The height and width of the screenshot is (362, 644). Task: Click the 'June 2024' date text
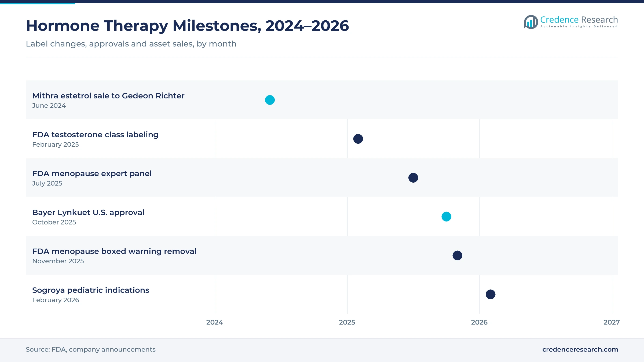click(49, 106)
